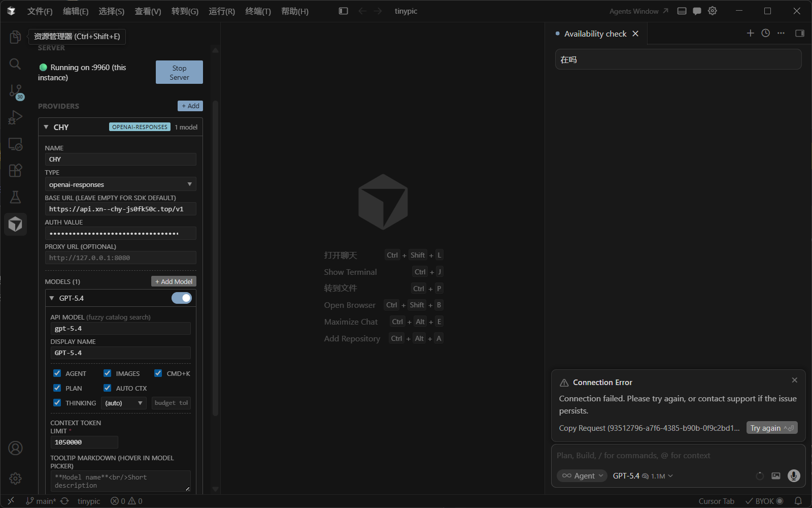Click the BASE URL input field

click(120, 209)
